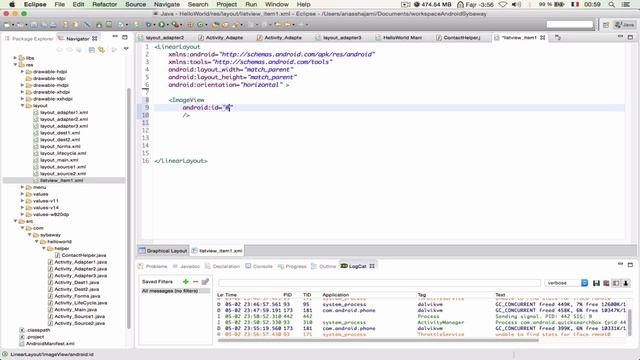Toggle display of saved filters view
The height and width of the screenshot is (360, 640).
pos(616,283)
